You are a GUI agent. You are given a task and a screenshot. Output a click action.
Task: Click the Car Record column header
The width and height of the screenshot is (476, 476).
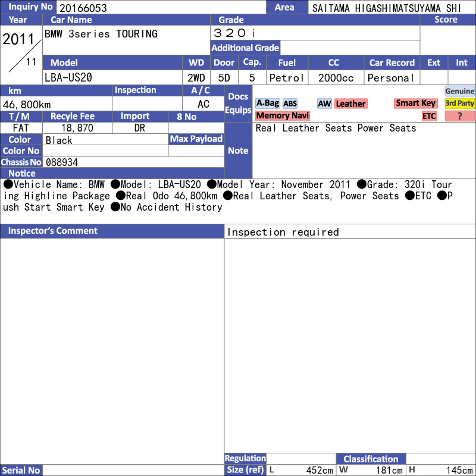[392, 62]
